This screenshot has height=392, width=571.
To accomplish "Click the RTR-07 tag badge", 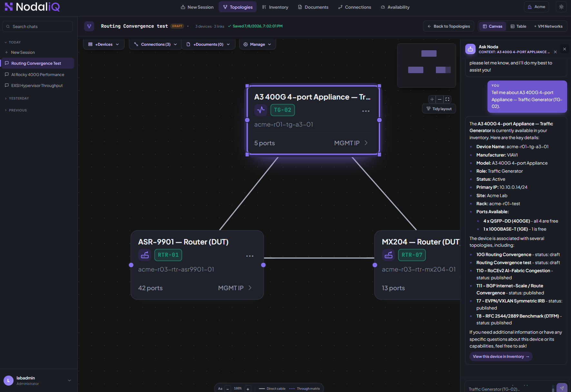I will (412, 255).
